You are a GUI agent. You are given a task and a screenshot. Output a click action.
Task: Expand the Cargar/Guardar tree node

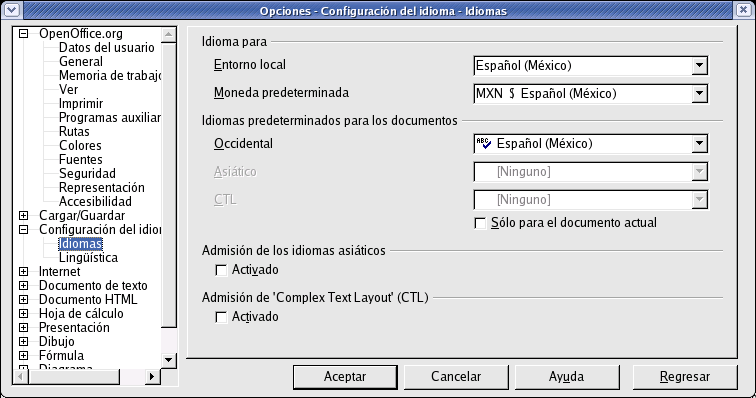23,216
